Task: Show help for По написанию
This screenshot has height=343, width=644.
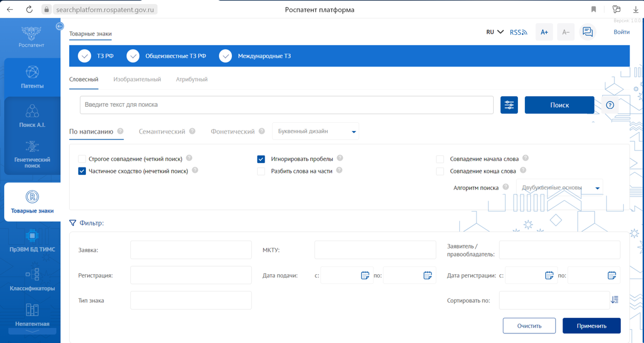Action: click(120, 131)
